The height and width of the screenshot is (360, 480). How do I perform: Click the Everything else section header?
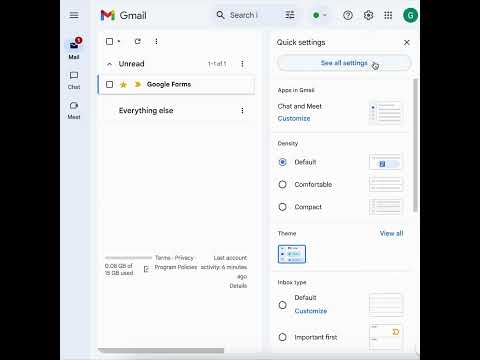[146, 111]
